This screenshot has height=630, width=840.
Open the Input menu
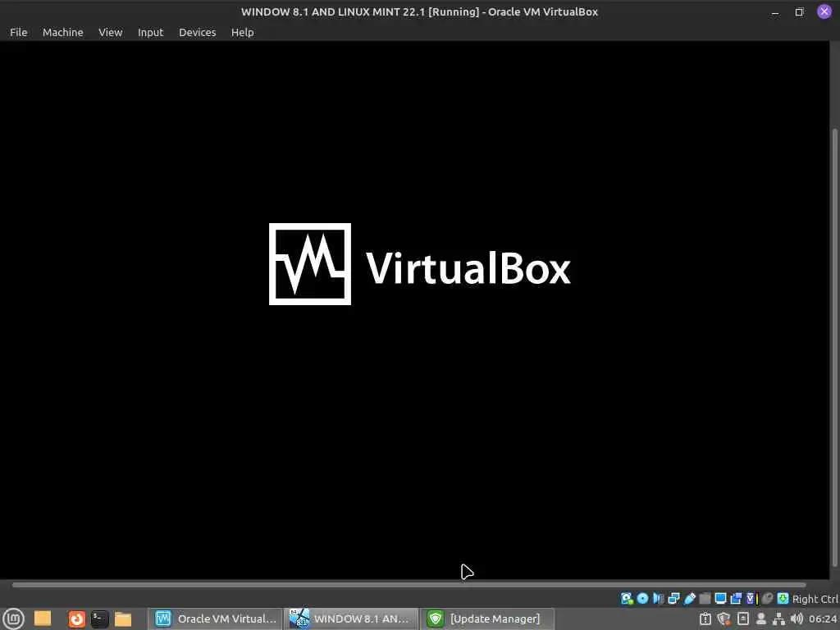[150, 32]
